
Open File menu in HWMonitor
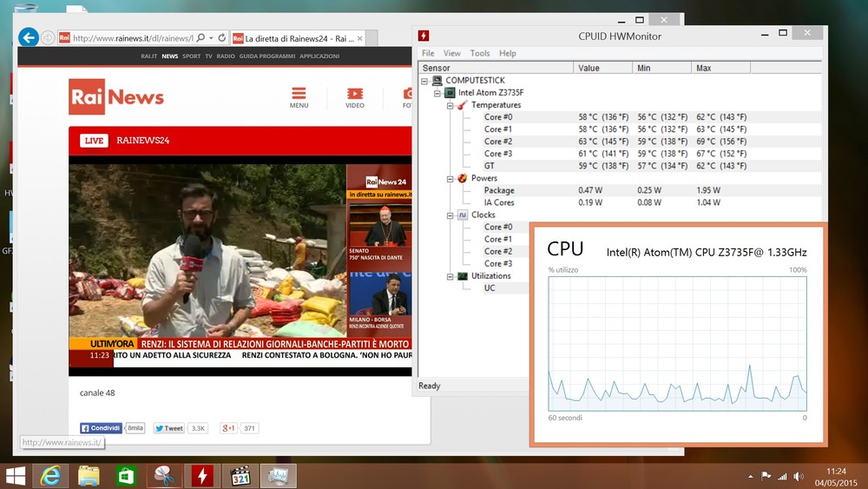(428, 53)
